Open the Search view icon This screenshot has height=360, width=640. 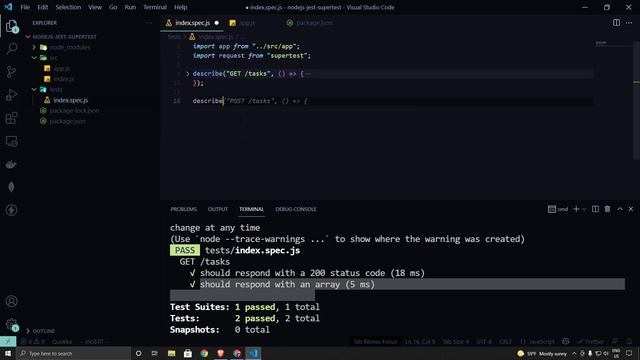pos(11,49)
